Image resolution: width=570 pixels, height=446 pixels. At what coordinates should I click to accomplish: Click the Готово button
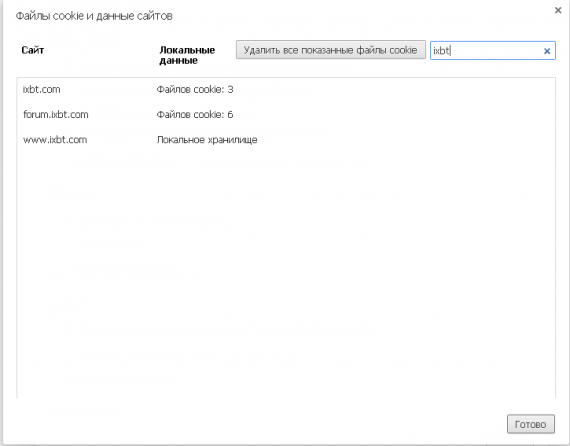coord(531,424)
